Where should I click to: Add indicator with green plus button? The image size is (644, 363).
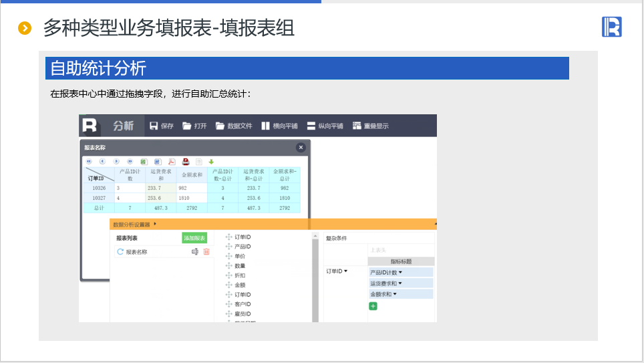[373, 306]
